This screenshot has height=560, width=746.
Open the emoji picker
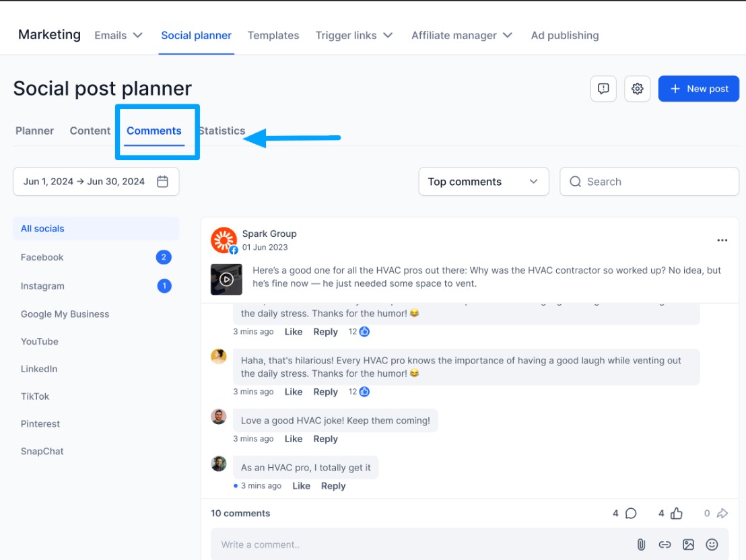712,545
